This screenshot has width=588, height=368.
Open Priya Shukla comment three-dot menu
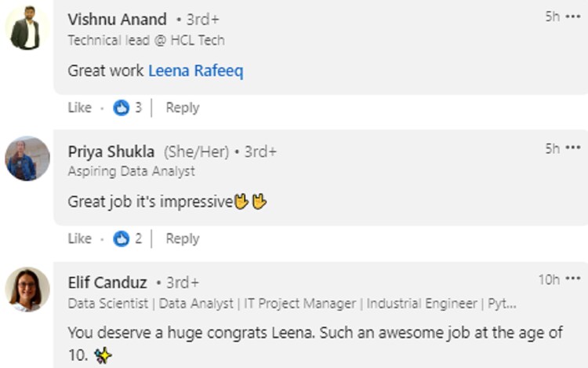[573, 148]
